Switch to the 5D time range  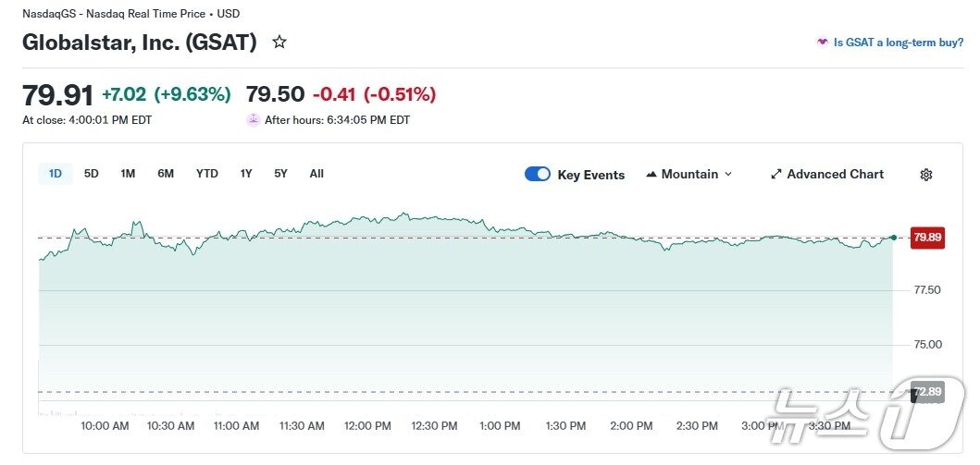pos(91,174)
